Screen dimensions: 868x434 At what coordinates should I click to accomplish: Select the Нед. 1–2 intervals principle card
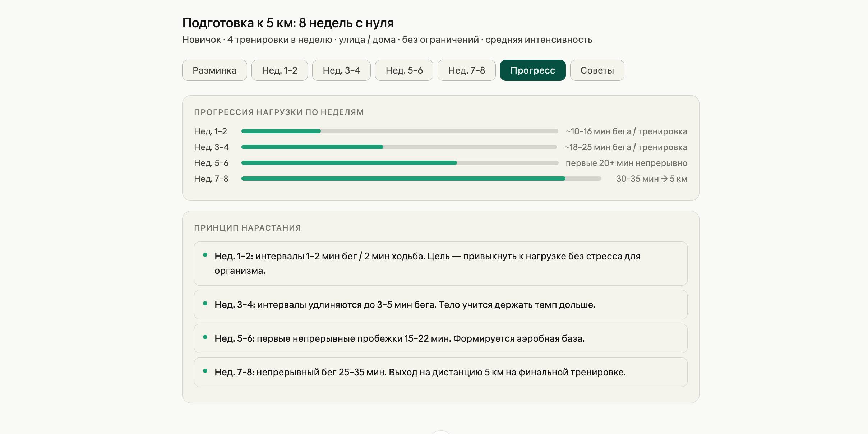(x=440, y=263)
